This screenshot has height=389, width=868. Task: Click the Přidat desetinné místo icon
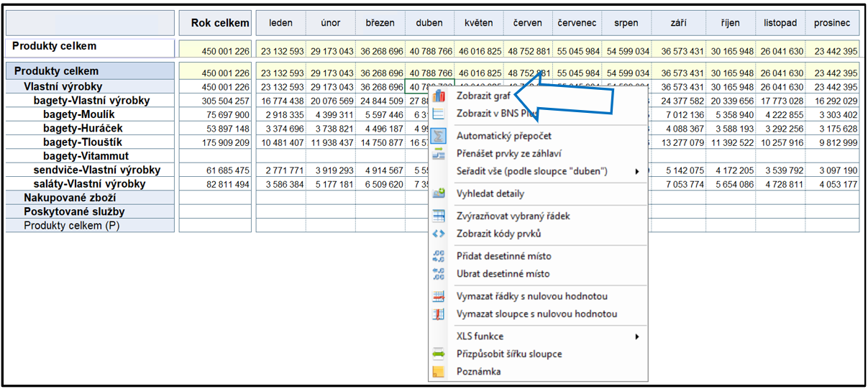click(x=439, y=256)
